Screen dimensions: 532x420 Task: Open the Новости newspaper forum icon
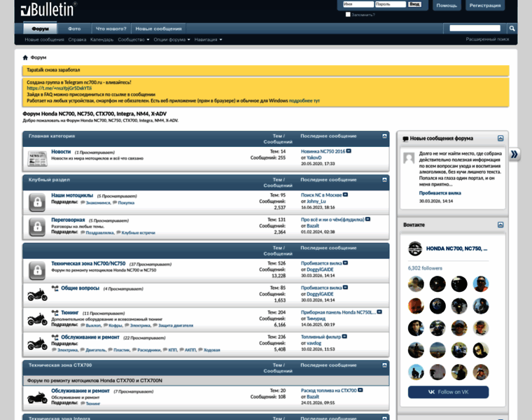pos(37,158)
